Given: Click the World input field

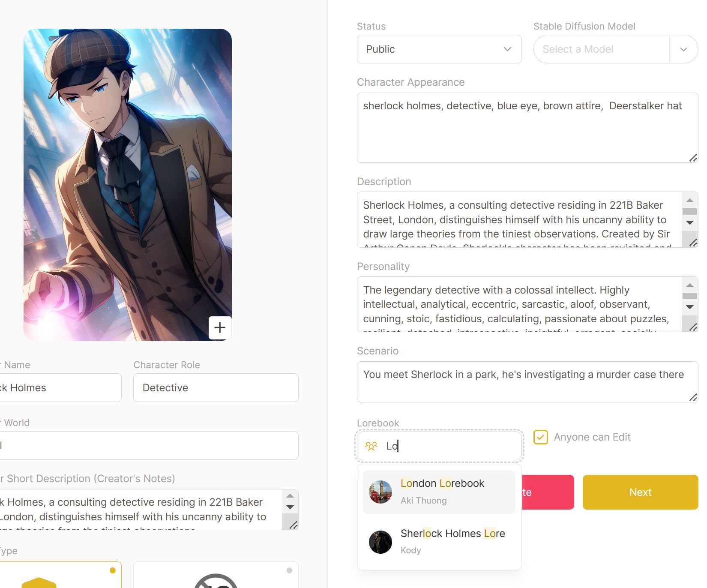Looking at the screenshot, I should coord(149,446).
